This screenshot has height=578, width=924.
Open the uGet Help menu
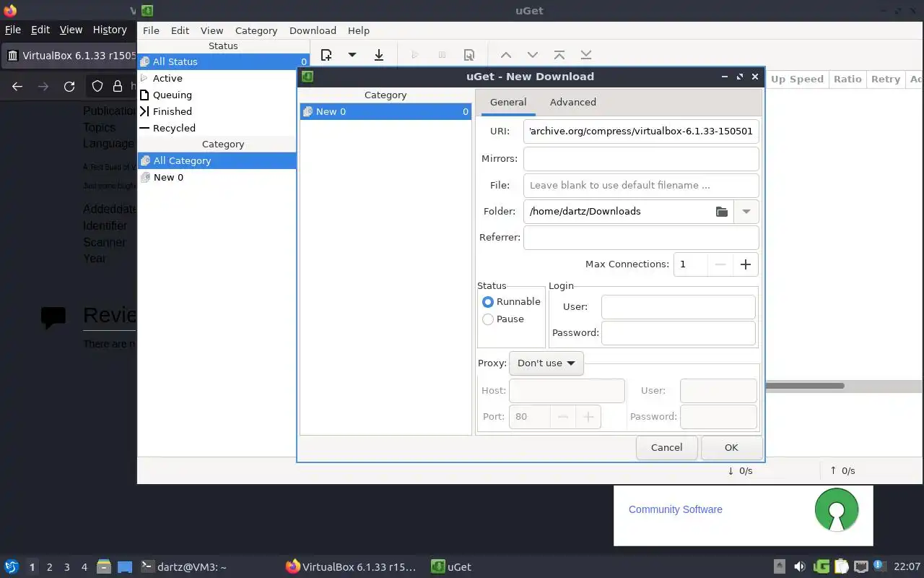[359, 30]
